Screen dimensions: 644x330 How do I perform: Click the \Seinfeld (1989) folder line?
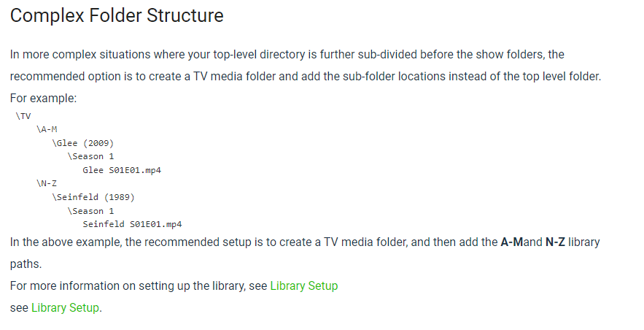tap(93, 197)
